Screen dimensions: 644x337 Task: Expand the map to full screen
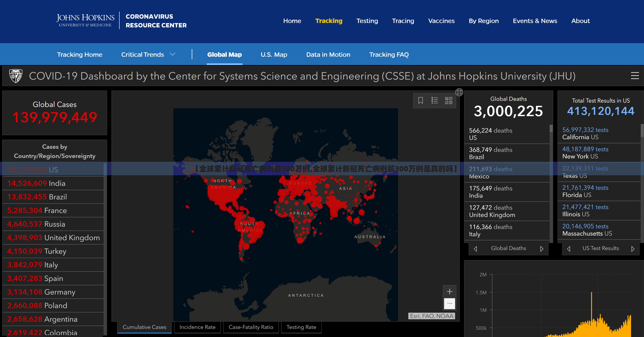tap(459, 92)
